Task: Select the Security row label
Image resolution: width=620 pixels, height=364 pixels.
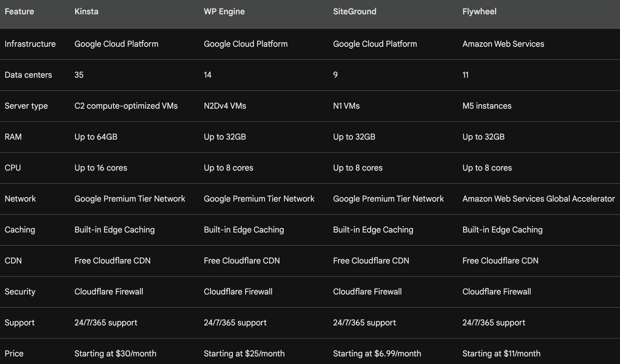Action: click(20, 292)
